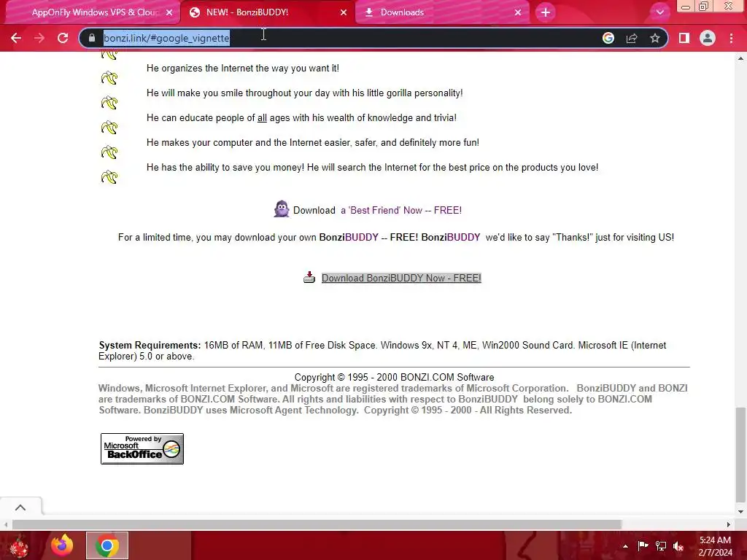Click Download BonziBUDDY Now - FREE! link
Viewport: 747px width, 560px height.
coord(401,278)
